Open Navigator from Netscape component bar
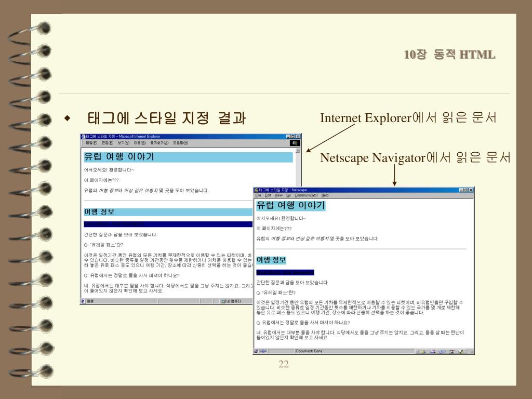This screenshot has width=532, height=399. [423, 352]
